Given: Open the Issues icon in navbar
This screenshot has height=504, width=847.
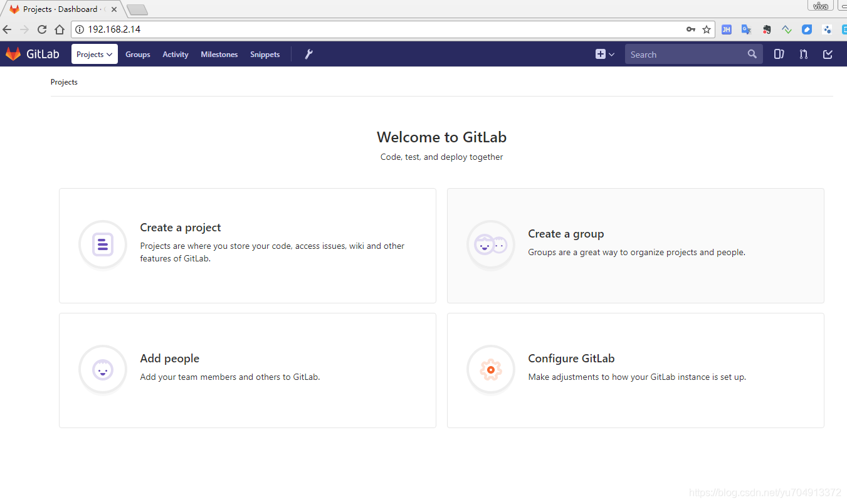Looking at the screenshot, I should (x=779, y=55).
